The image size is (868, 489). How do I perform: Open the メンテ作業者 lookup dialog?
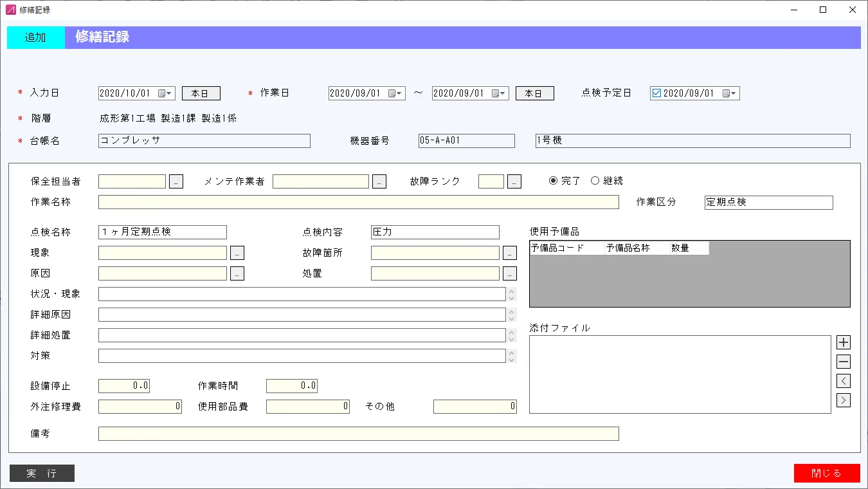(379, 181)
